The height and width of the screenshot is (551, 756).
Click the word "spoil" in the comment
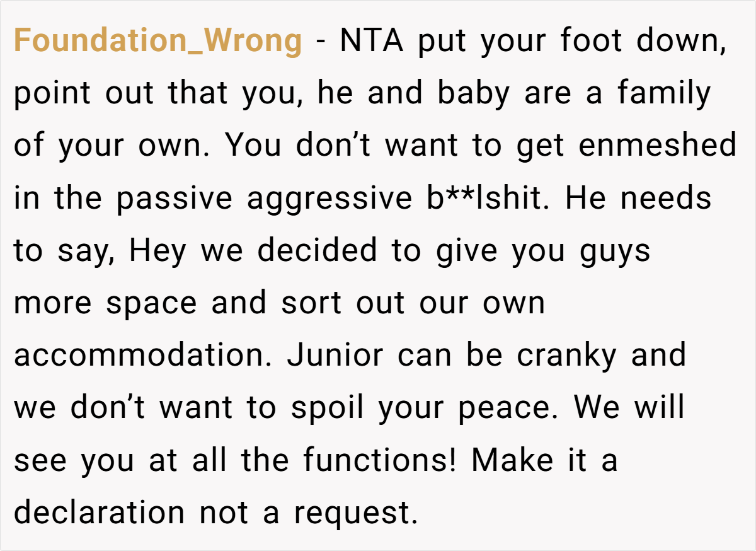click(328, 409)
